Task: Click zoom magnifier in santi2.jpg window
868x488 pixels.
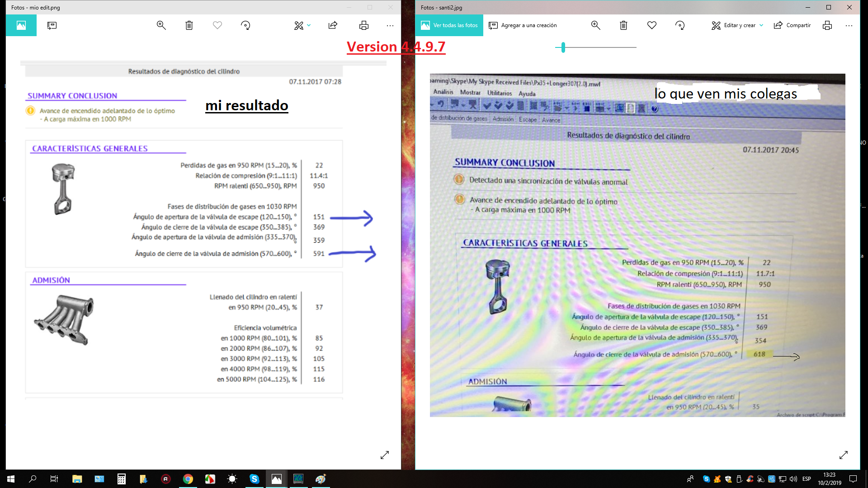Action: pos(595,25)
